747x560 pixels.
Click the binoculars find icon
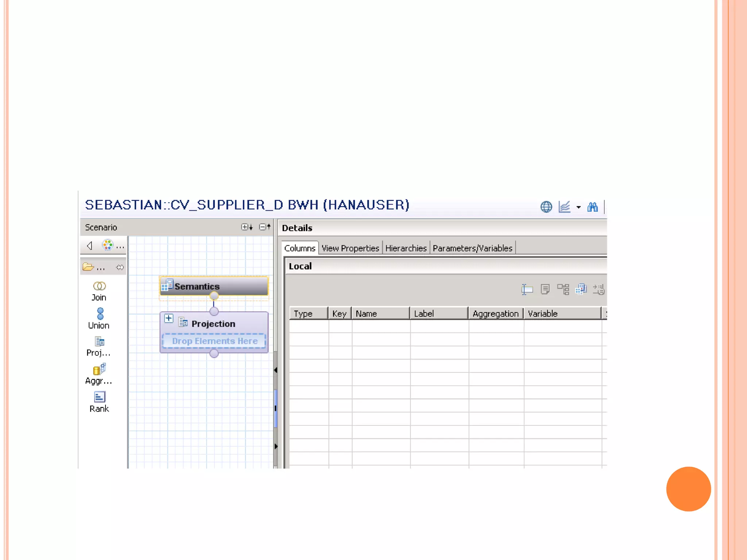point(592,207)
